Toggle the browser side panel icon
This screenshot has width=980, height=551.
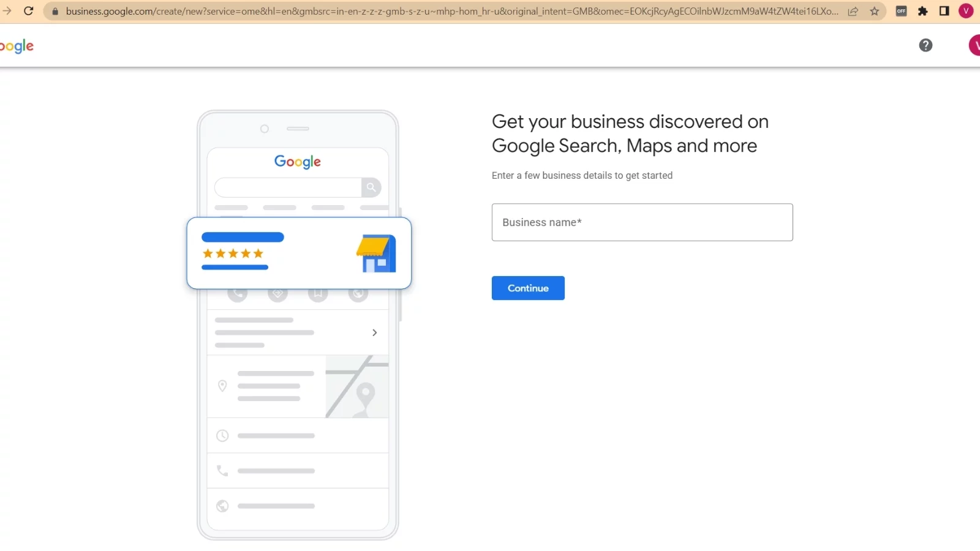pyautogui.click(x=944, y=11)
